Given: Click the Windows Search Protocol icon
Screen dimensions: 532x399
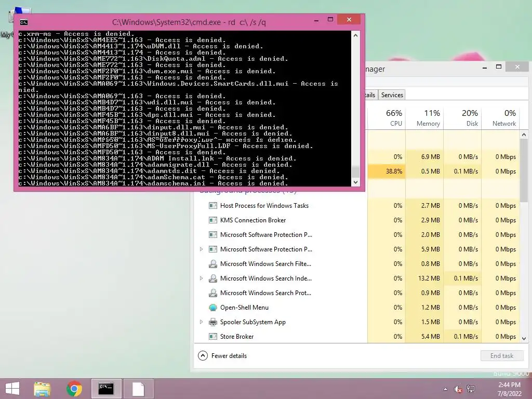Looking at the screenshot, I should point(212,293).
